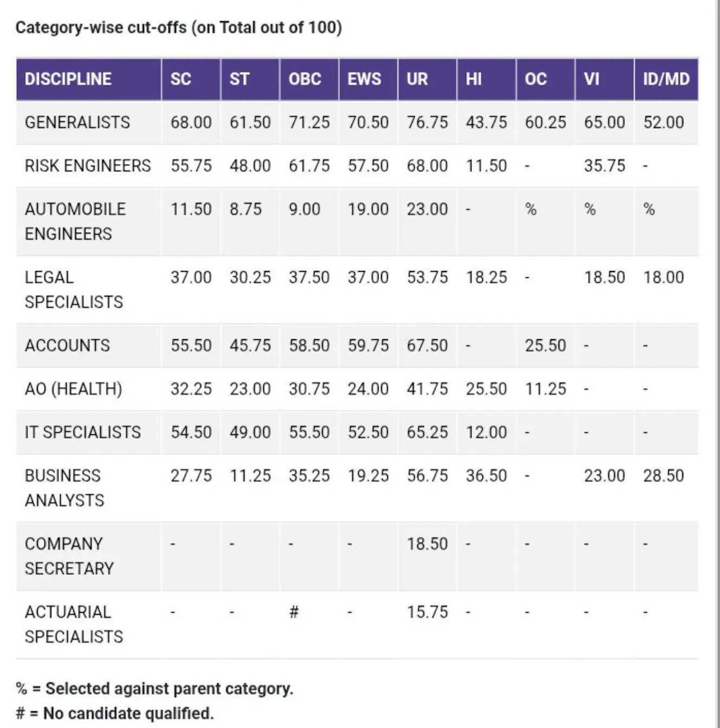This screenshot has width=720, height=728.
Task: Click the ST column header
Action: (x=239, y=79)
